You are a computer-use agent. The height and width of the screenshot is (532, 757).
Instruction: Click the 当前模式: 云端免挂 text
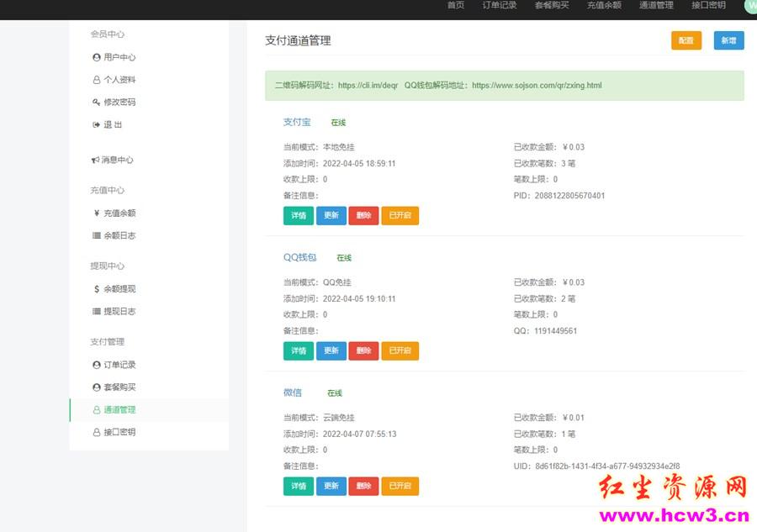(319, 418)
